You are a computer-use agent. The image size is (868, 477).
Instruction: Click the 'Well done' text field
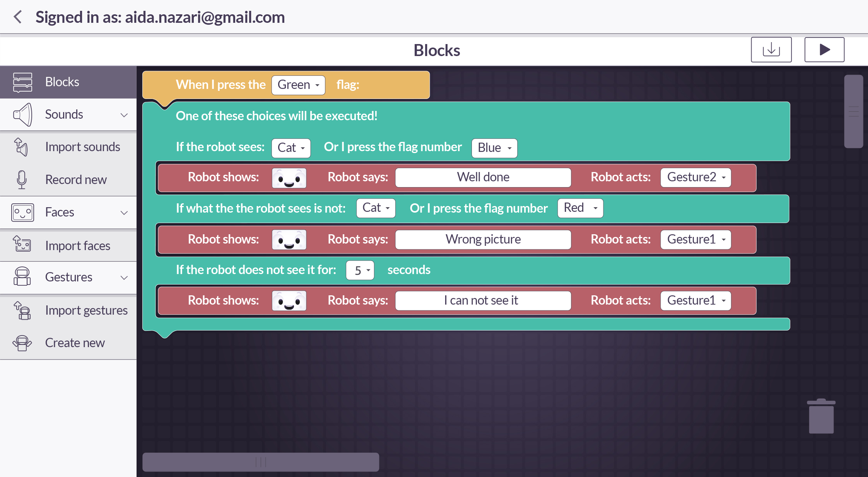[483, 177]
